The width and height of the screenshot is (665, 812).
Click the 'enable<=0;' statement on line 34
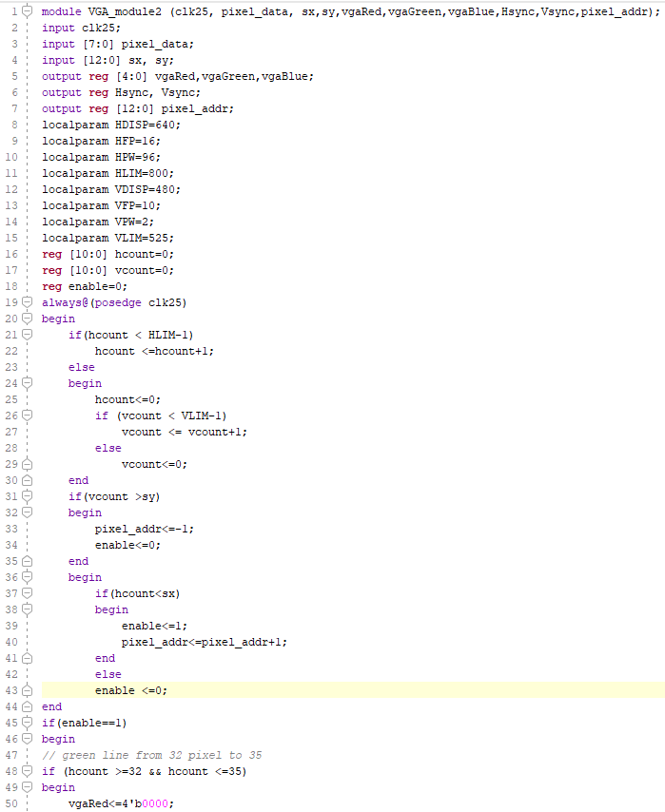[128, 545]
